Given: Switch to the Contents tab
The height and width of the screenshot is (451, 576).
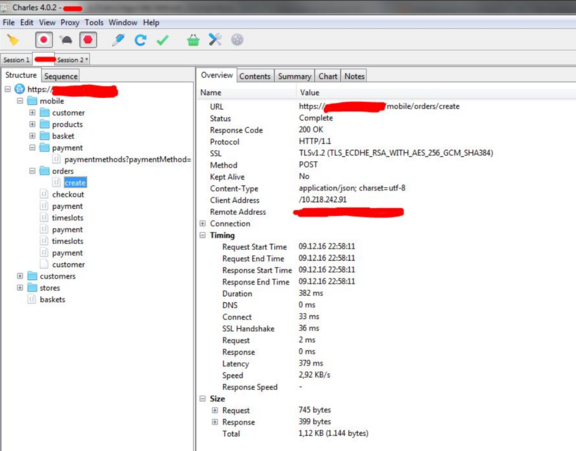Looking at the screenshot, I should point(255,76).
